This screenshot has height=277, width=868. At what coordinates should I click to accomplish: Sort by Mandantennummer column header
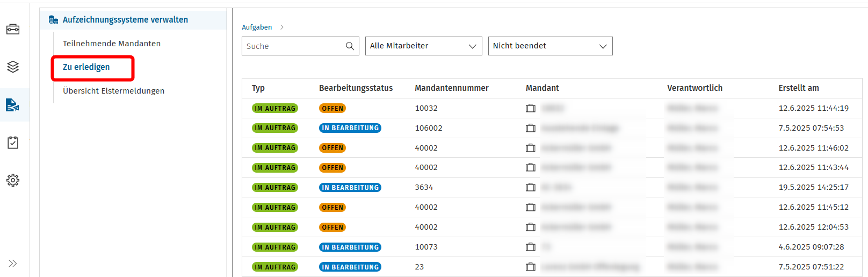click(x=452, y=88)
